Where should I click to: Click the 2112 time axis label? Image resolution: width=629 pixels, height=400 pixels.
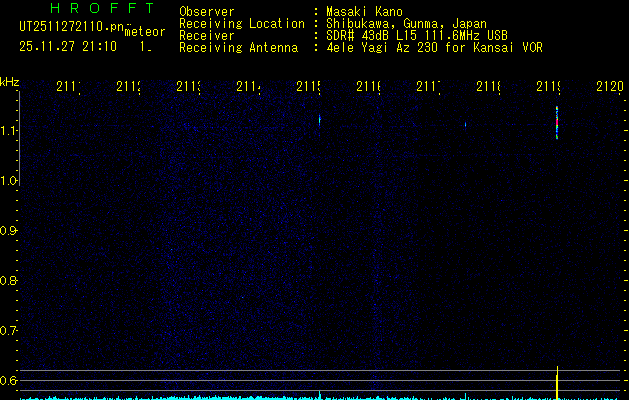pyautogui.click(x=128, y=86)
